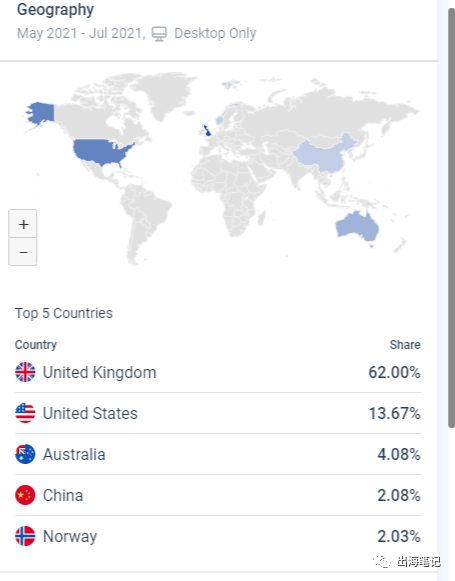Click the Norway country name
Viewport: 455px width, 581px height.
(70, 537)
